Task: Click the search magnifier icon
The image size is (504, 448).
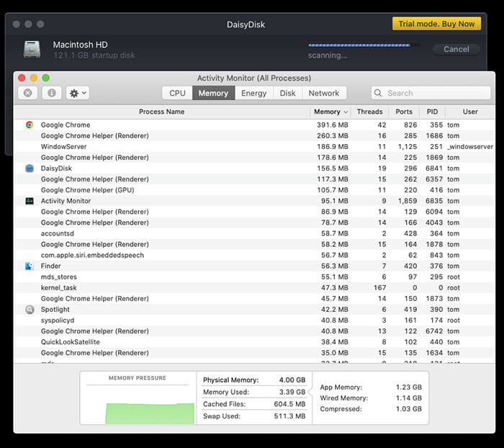Action: (378, 93)
